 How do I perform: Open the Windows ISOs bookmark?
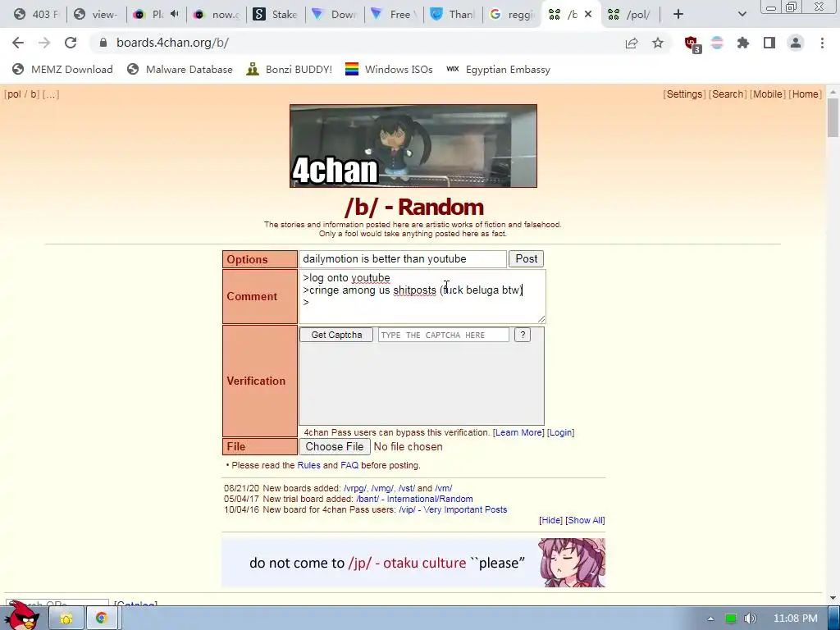[x=389, y=69]
